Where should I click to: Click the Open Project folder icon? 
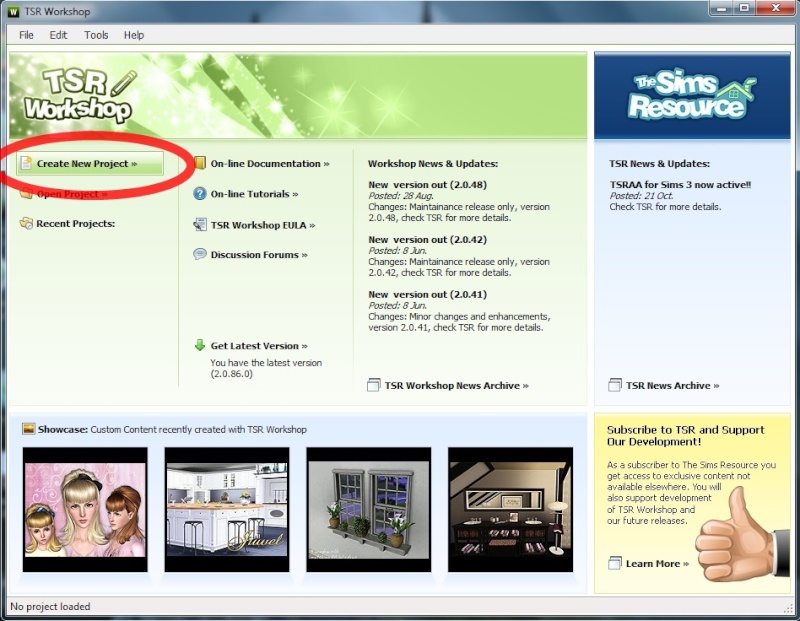click(26, 193)
